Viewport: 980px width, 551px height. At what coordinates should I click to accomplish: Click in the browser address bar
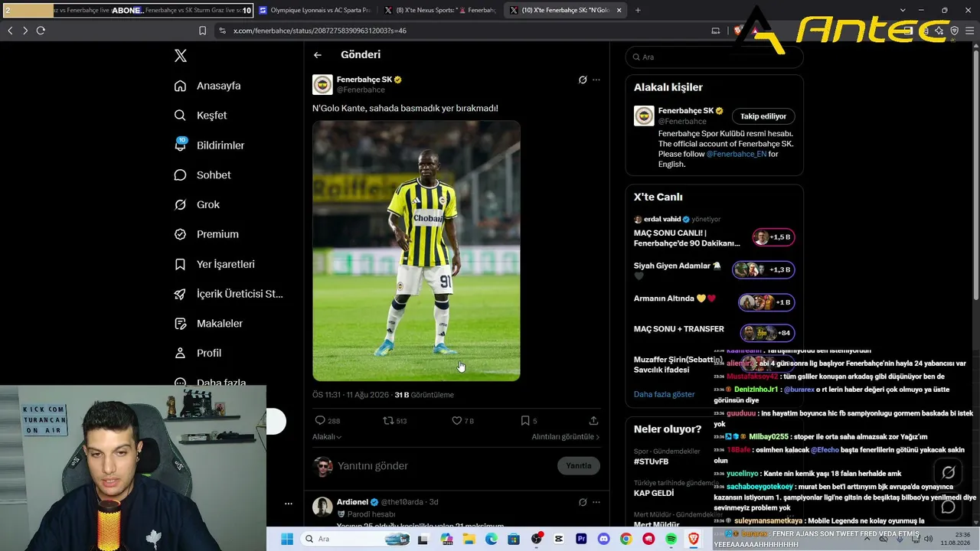pos(459,31)
